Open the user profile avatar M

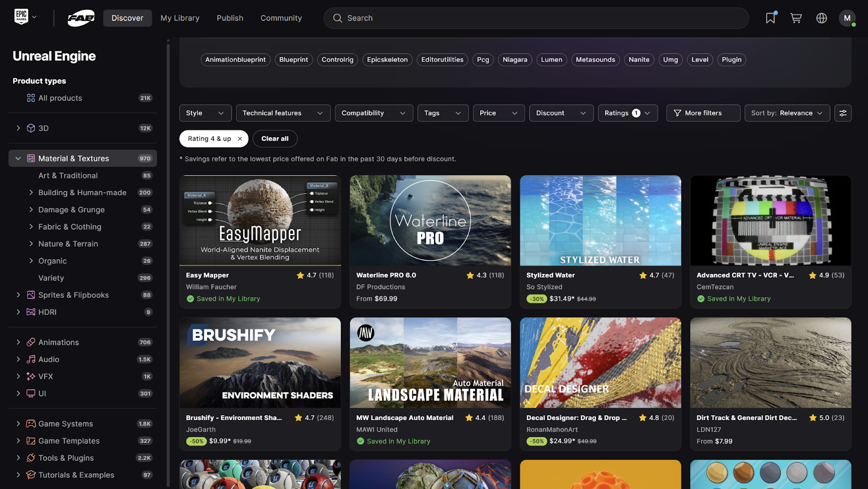847,18
